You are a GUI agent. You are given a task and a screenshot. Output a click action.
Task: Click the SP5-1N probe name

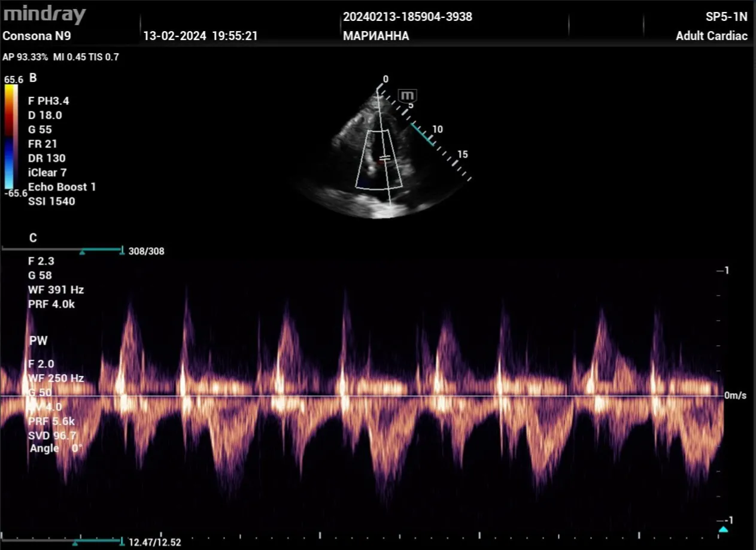click(726, 17)
